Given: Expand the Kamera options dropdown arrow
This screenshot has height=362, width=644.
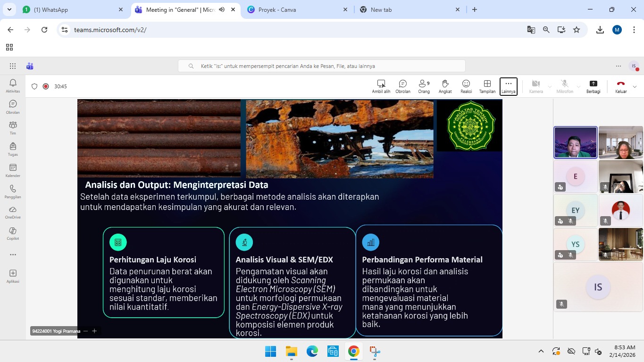Looking at the screenshot, I should point(550,87).
